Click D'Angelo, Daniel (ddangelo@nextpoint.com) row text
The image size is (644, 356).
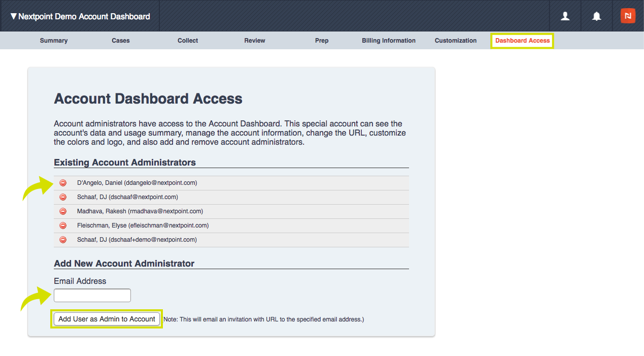(137, 183)
